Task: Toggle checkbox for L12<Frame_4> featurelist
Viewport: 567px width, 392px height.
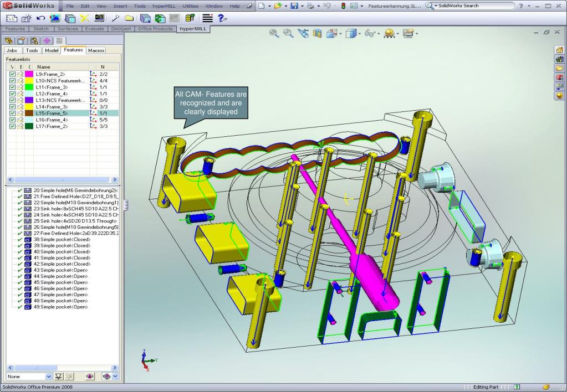Action: [12, 94]
